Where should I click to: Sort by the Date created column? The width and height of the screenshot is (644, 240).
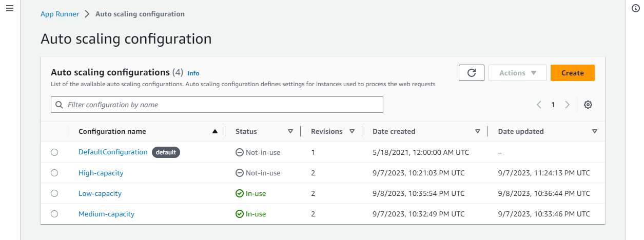pos(478,132)
